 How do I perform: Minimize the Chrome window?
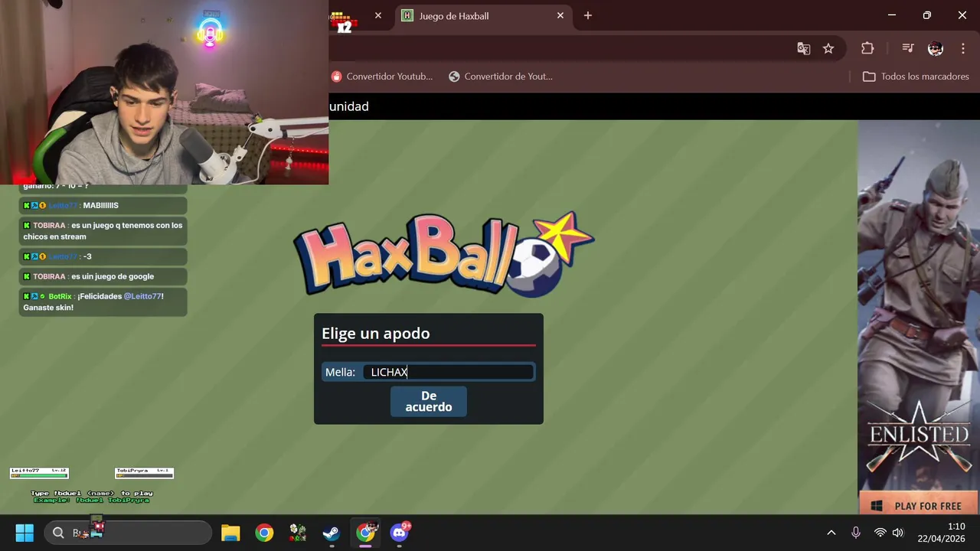coord(892,15)
